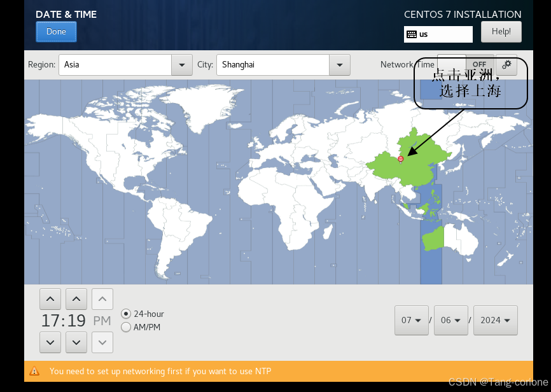Increase minutes with the up arrow
This screenshot has height=392, width=551.
pos(76,299)
